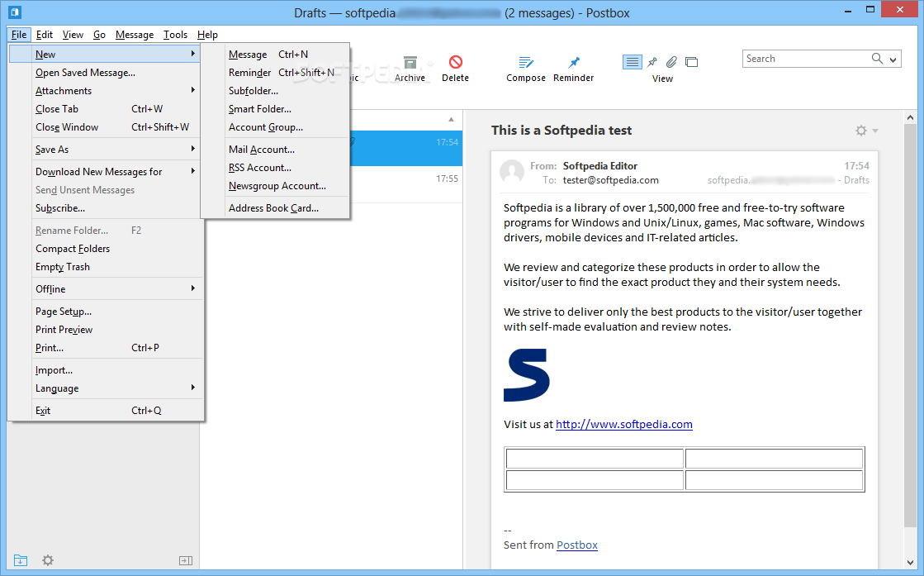This screenshot has height=576, width=924.
Task: Click the search magnifier icon
Action: [877, 59]
